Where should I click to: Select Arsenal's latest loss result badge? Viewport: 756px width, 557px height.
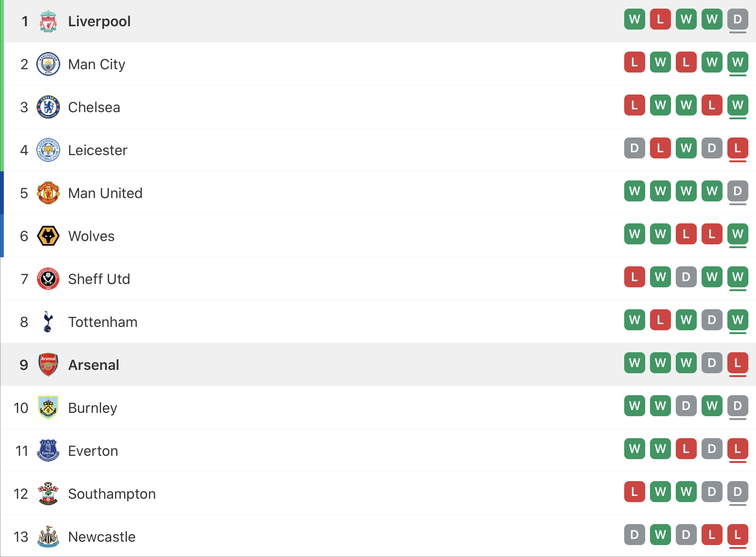[738, 363]
